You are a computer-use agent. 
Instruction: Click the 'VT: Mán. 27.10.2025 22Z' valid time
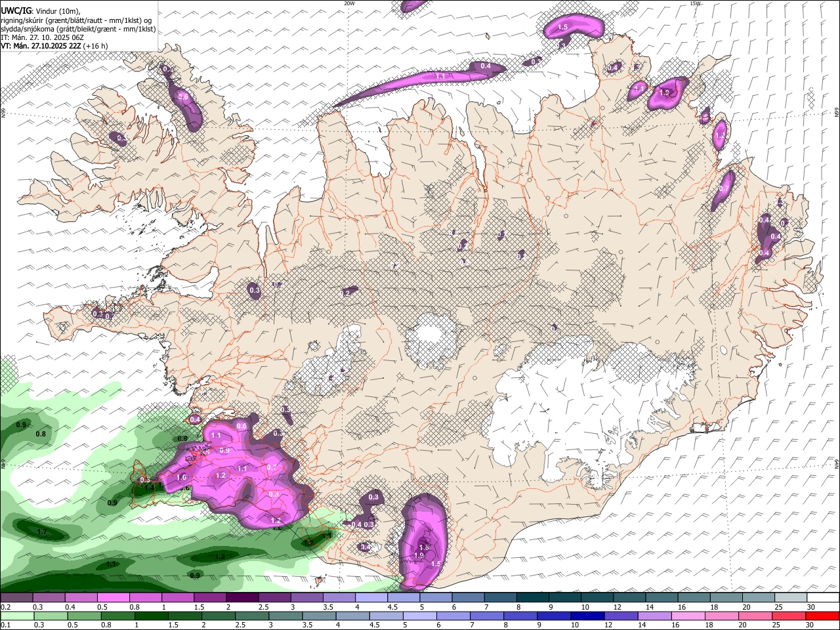(x=41, y=46)
